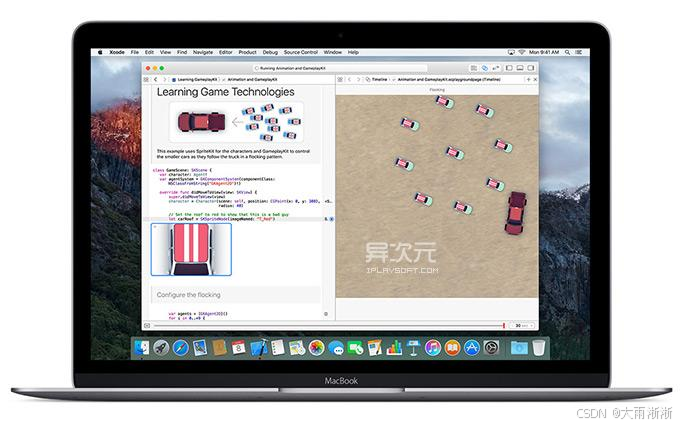The image size is (680, 427).
Task: Open FaceTime from the Dock
Action: 356,348
